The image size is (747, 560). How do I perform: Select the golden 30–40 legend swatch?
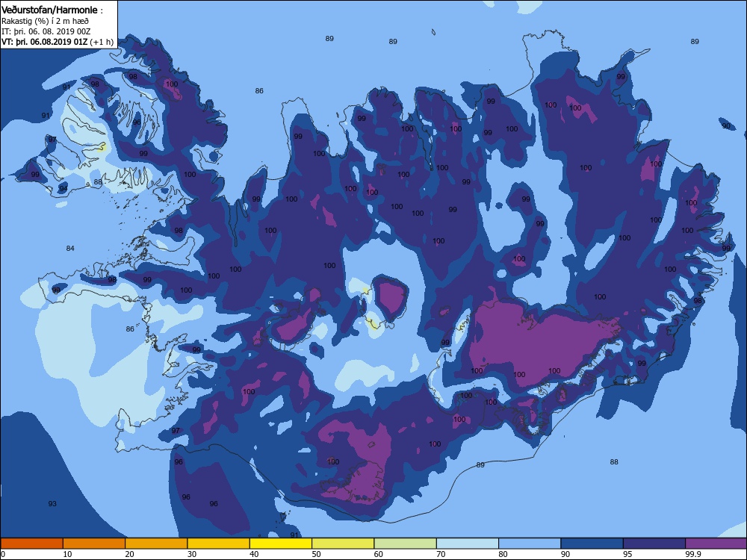pos(219,544)
